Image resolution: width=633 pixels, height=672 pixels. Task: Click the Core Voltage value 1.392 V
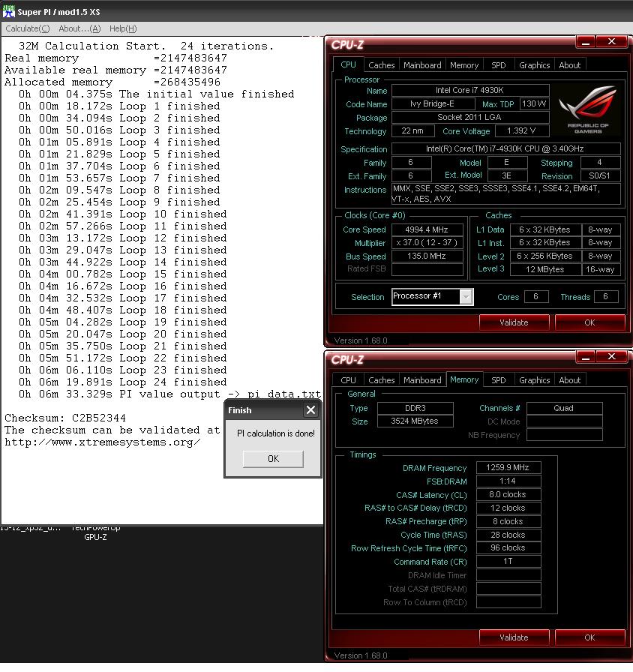pyautogui.click(x=521, y=130)
